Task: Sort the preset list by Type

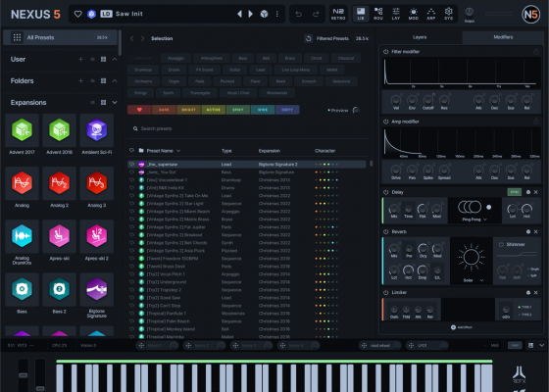Action: pyautogui.click(x=226, y=151)
